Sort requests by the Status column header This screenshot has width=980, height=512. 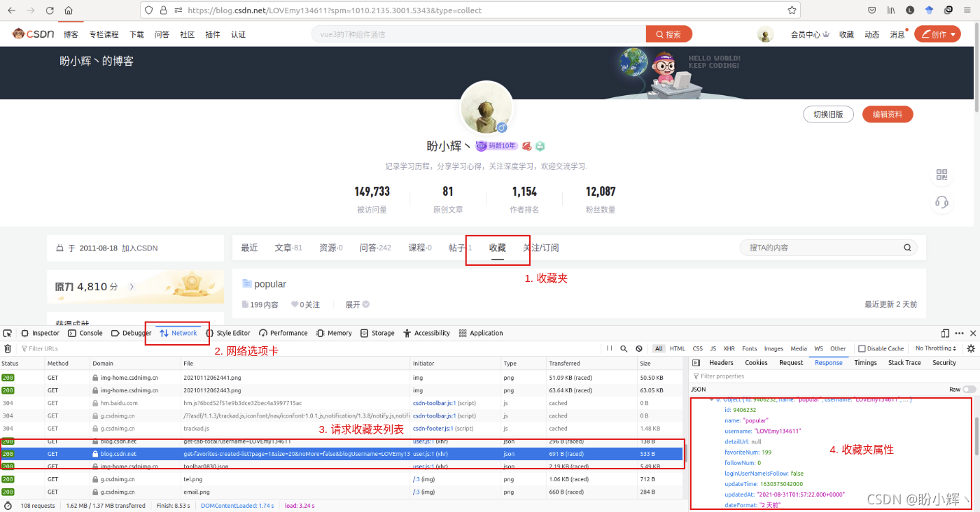pyautogui.click(x=22, y=364)
